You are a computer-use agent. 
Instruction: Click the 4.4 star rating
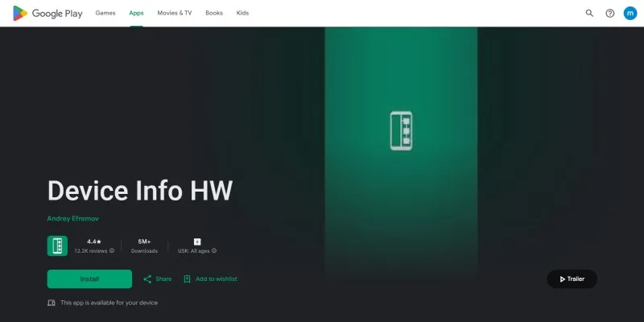click(x=94, y=242)
